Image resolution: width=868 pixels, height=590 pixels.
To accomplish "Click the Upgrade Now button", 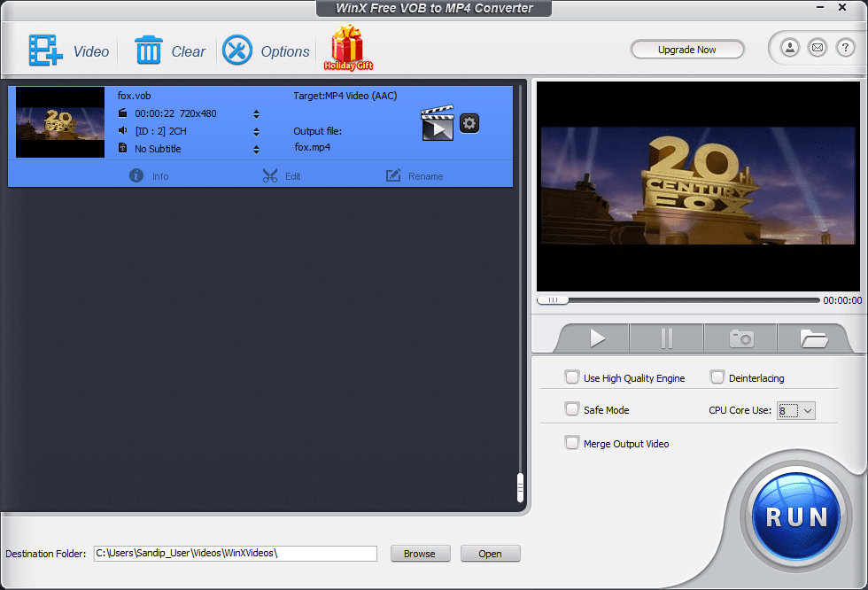I will pyautogui.click(x=687, y=50).
